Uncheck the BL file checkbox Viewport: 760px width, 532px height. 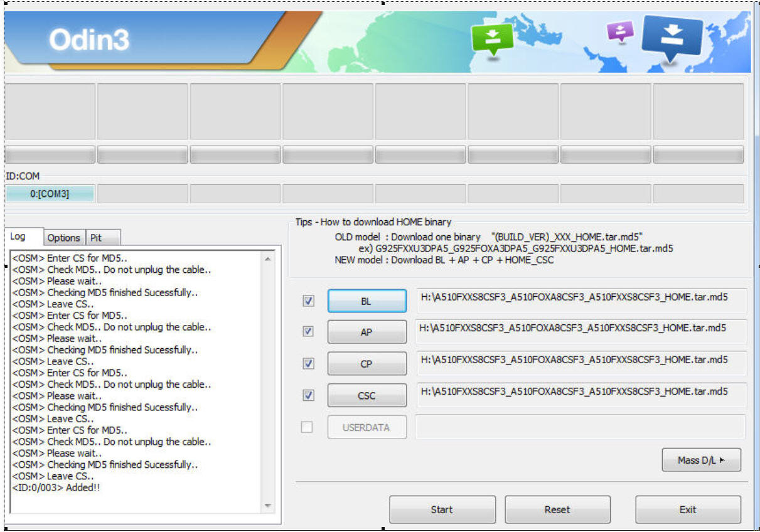tap(308, 301)
